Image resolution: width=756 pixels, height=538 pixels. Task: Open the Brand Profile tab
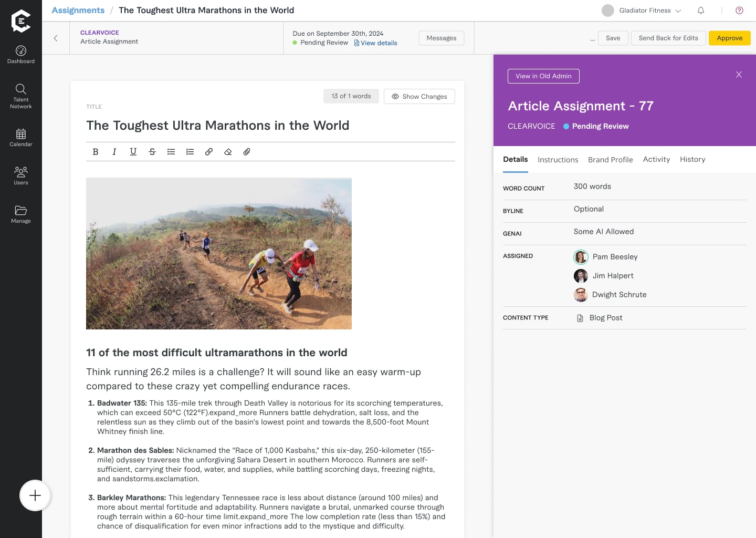610,160
